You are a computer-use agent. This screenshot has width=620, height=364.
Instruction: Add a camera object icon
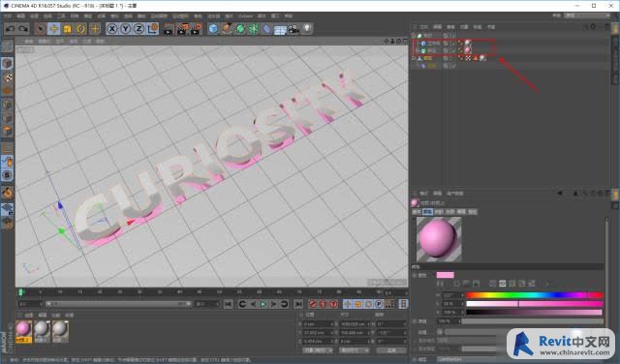point(294,29)
